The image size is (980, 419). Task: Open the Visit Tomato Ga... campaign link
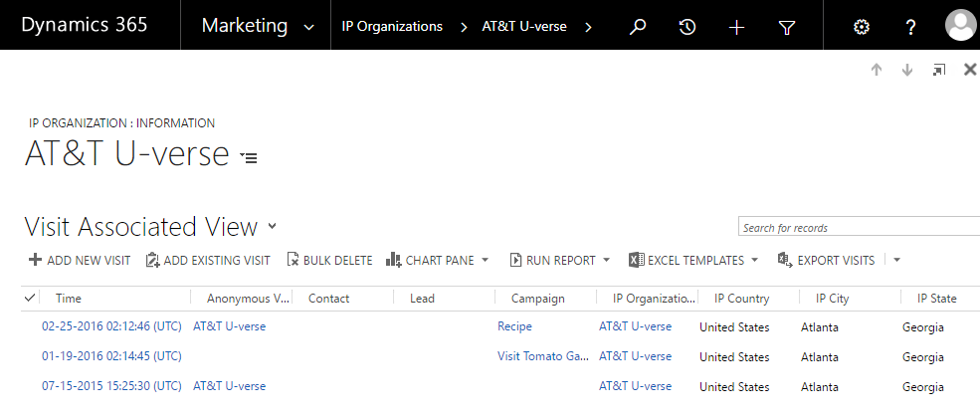543,356
